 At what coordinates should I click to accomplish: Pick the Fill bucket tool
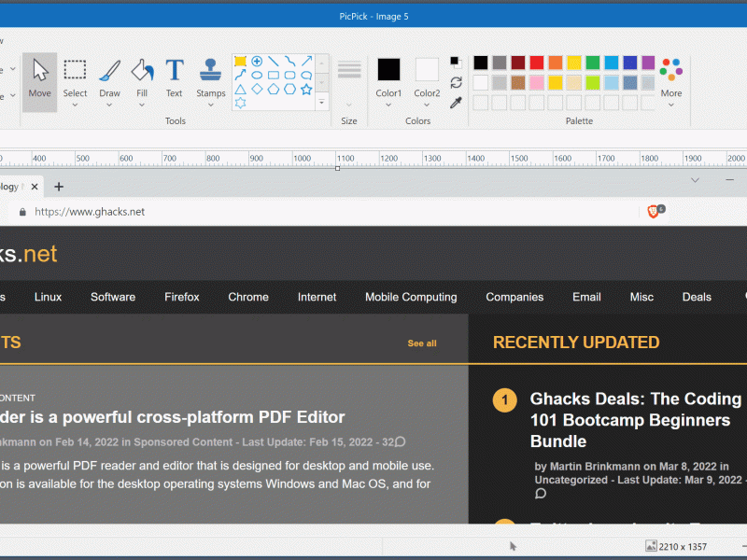pos(142,77)
